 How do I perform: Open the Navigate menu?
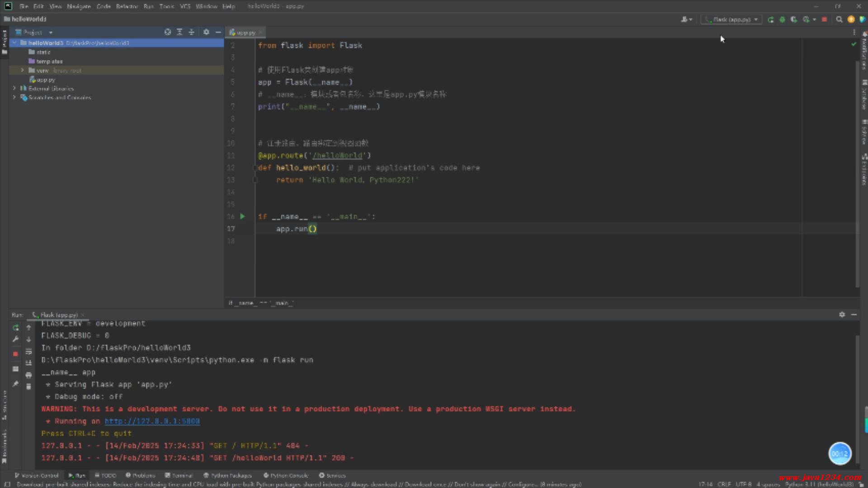(79, 6)
